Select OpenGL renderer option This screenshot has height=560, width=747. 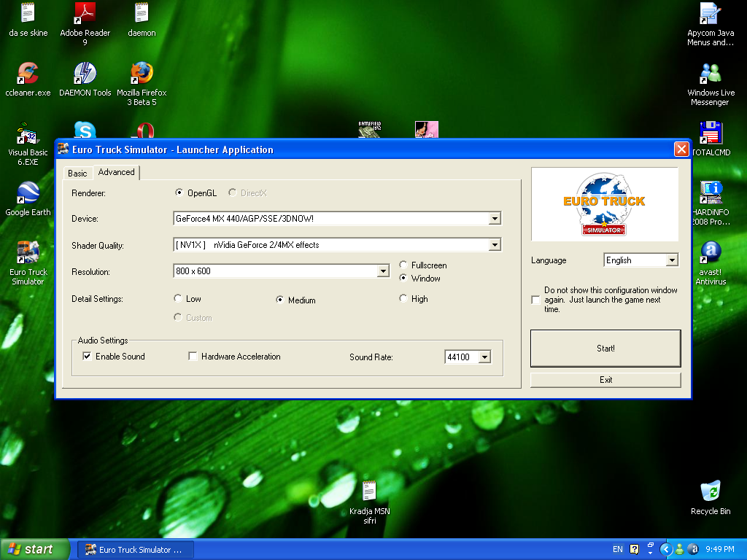(196, 192)
